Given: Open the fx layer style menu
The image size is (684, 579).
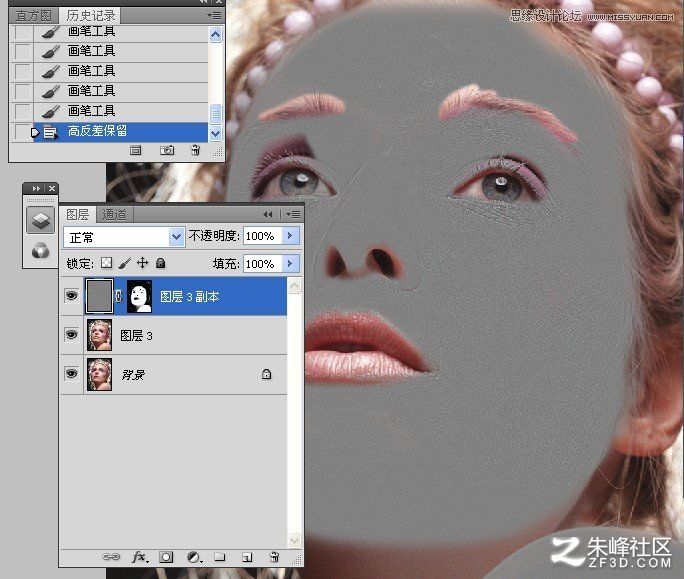Looking at the screenshot, I should coord(140,557).
